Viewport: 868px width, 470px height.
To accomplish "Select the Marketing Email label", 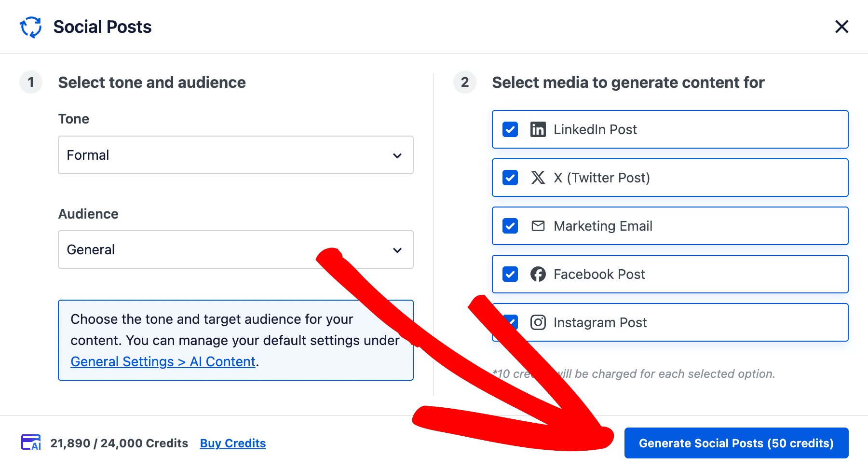I will click(x=603, y=226).
